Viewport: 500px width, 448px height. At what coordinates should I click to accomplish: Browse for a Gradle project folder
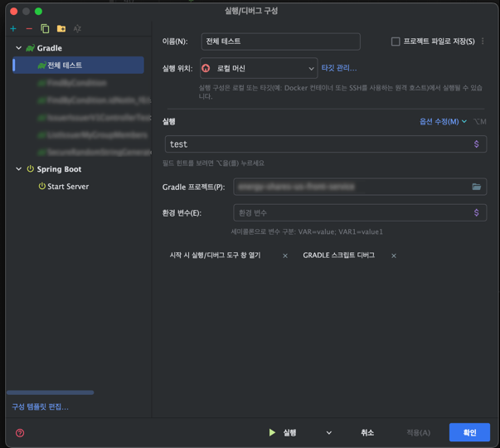click(477, 187)
